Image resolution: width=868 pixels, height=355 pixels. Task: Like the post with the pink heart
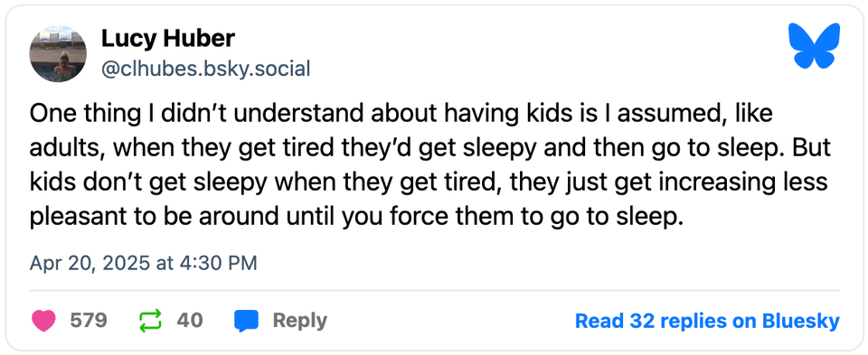[x=43, y=320]
